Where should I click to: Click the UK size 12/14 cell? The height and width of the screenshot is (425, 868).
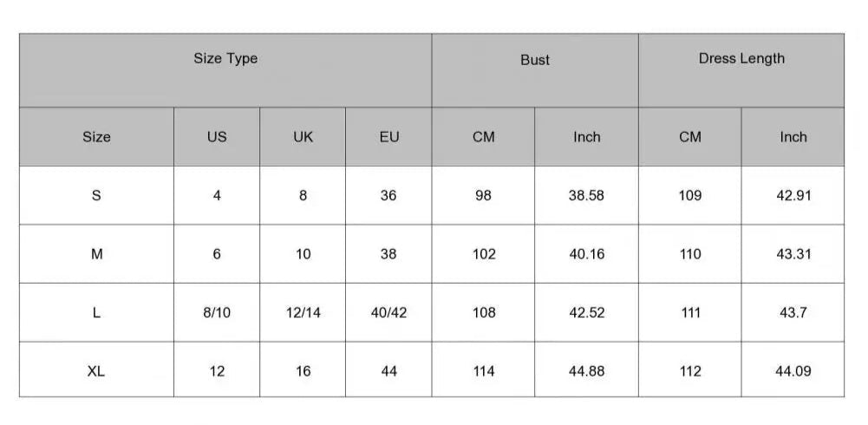pyautogui.click(x=303, y=313)
